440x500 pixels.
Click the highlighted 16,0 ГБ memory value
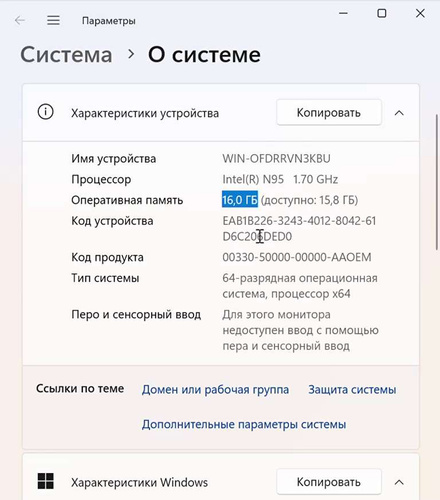[x=240, y=200]
